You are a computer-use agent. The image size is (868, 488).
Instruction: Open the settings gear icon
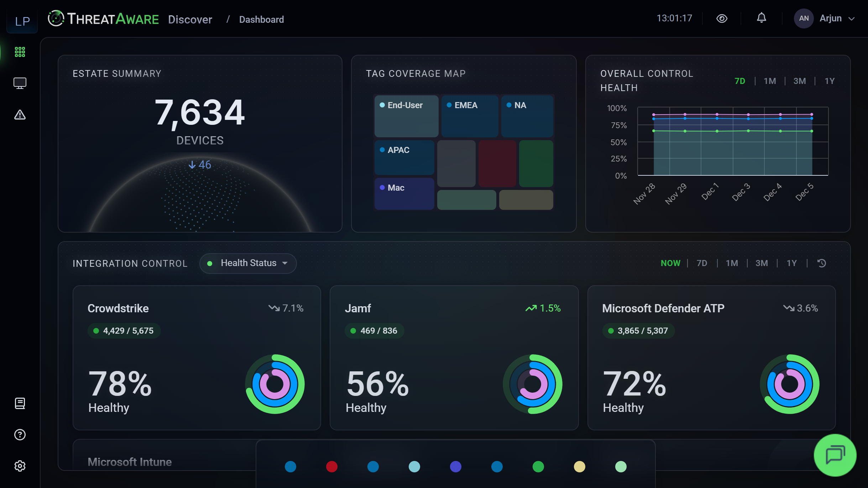tap(20, 466)
